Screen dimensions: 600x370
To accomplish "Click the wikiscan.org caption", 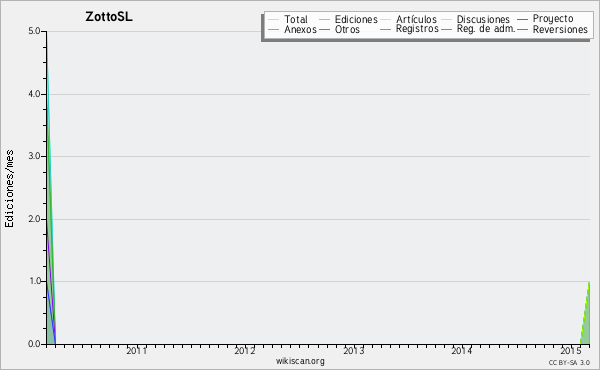I will (300, 361).
